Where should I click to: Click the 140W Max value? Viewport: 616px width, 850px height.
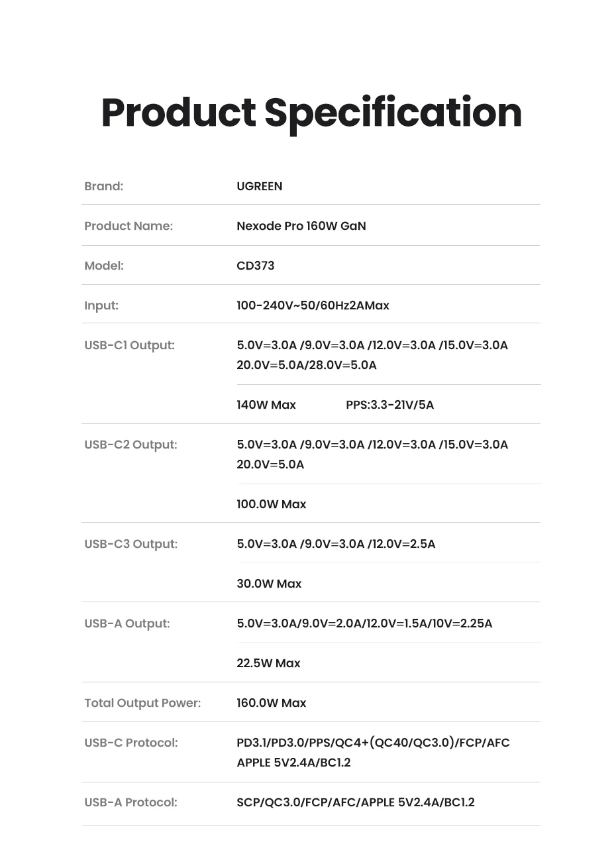(266, 405)
